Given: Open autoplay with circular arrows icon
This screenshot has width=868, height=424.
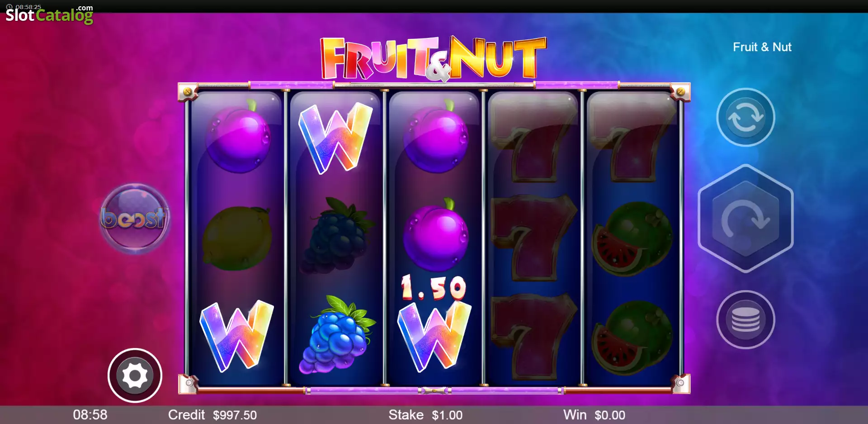Looking at the screenshot, I should (745, 117).
